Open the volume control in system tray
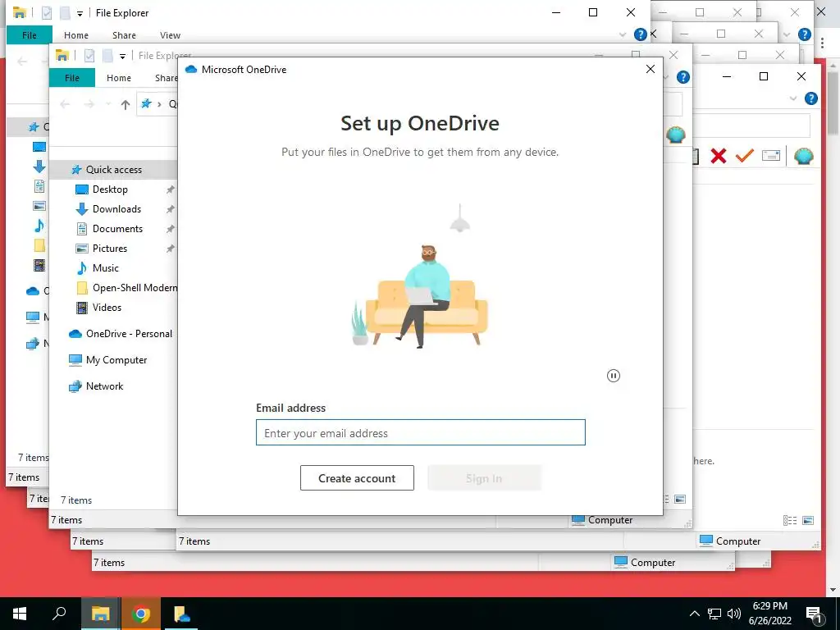840x630 pixels. (734, 614)
